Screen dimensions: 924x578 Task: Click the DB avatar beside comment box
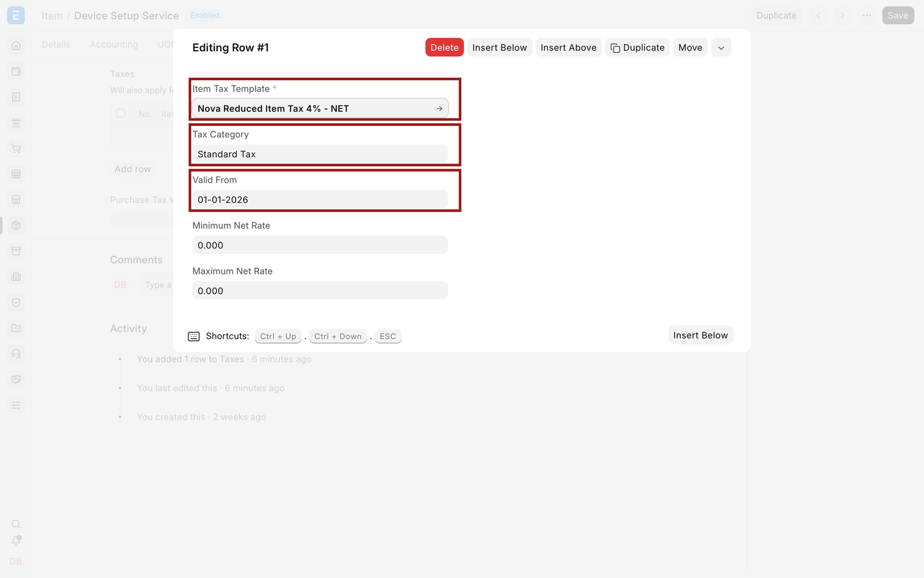[120, 284]
